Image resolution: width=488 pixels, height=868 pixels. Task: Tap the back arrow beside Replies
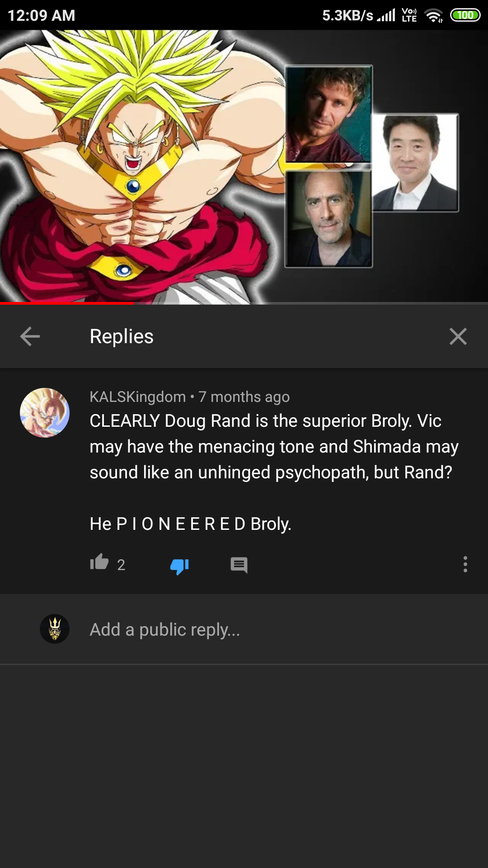(x=30, y=336)
